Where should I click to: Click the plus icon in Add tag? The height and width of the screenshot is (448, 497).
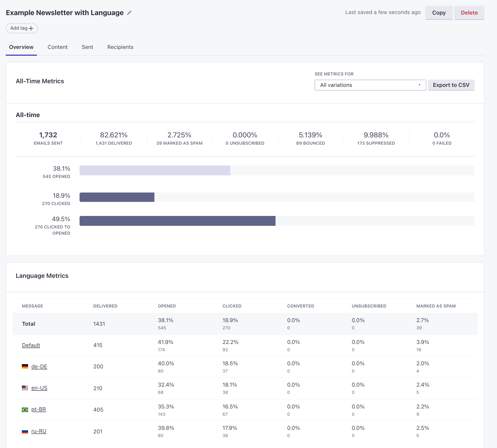(31, 28)
